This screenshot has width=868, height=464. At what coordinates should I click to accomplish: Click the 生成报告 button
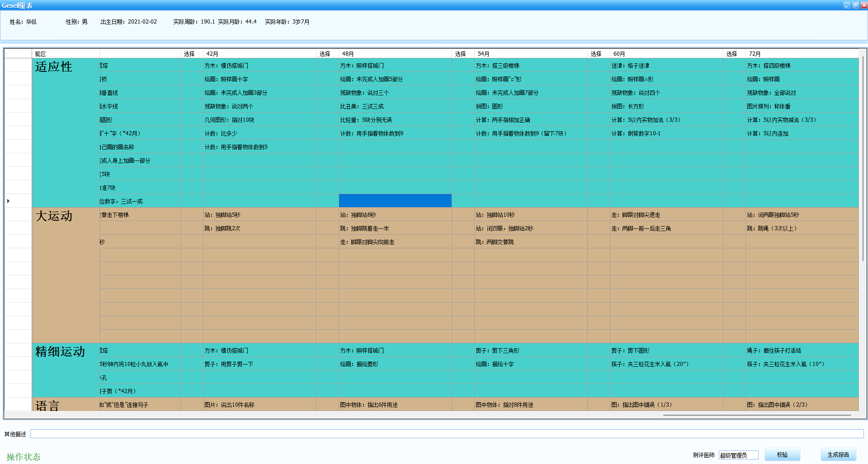click(838, 455)
